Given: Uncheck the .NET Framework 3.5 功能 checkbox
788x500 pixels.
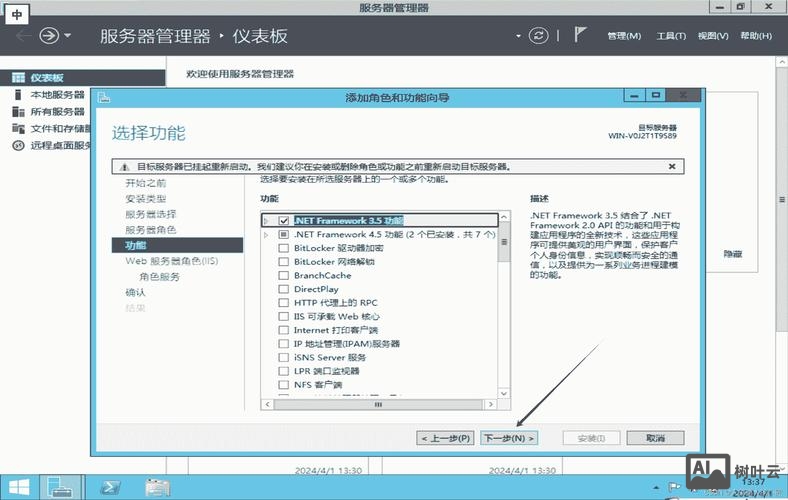Looking at the screenshot, I should point(283,221).
